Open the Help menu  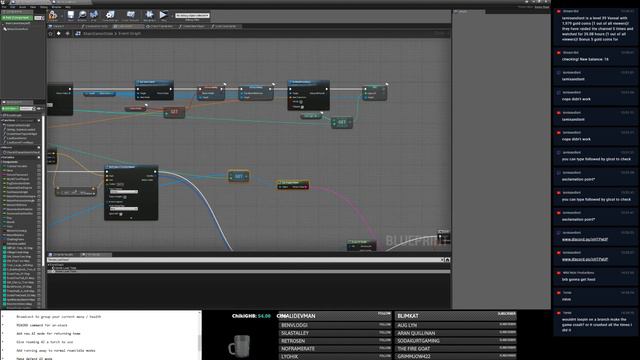click(x=68, y=7)
